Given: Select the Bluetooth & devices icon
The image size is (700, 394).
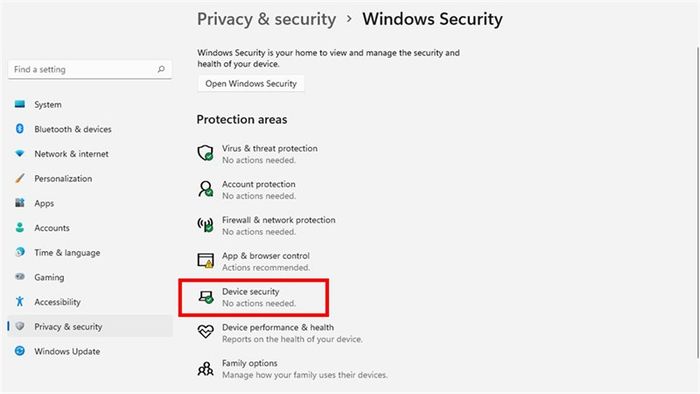Looking at the screenshot, I should pyautogui.click(x=20, y=129).
